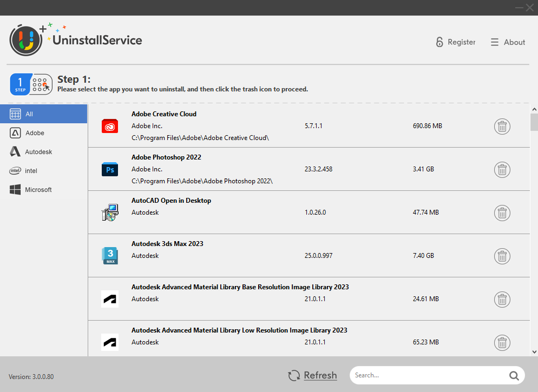Select Autodesk Advanced Material Library Low Resolution title
538x392 pixels.
click(239, 330)
